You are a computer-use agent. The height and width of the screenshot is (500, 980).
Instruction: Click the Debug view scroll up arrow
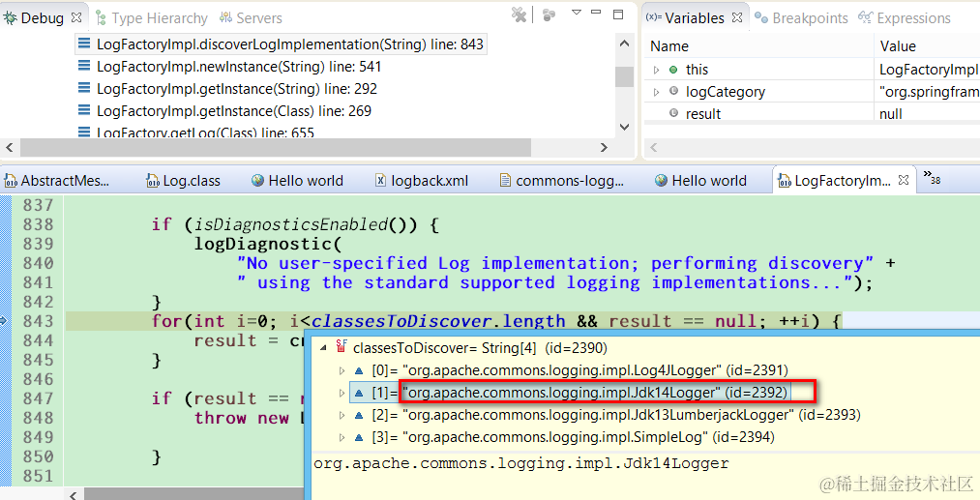(x=624, y=44)
